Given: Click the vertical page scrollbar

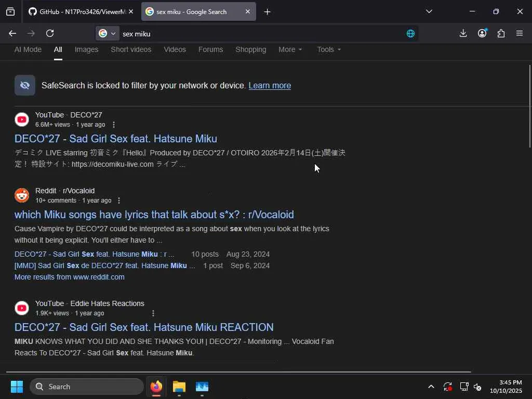Looking at the screenshot, I should (x=529, y=106).
